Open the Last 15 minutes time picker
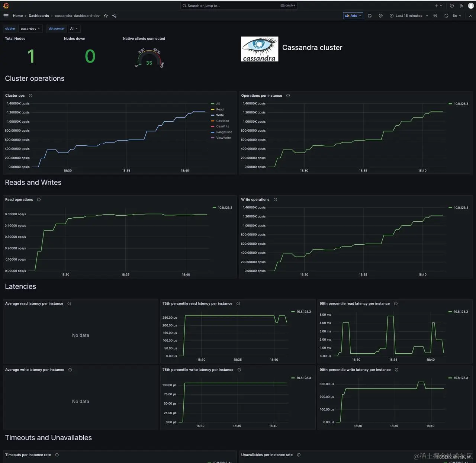The height and width of the screenshot is (463, 476). 409,16
